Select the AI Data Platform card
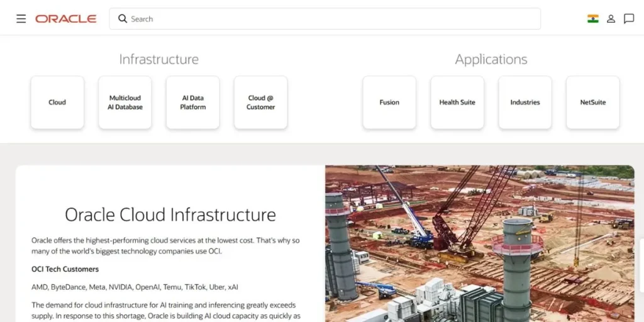Image resolution: width=644 pixels, height=322 pixels. [x=192, y=103]
